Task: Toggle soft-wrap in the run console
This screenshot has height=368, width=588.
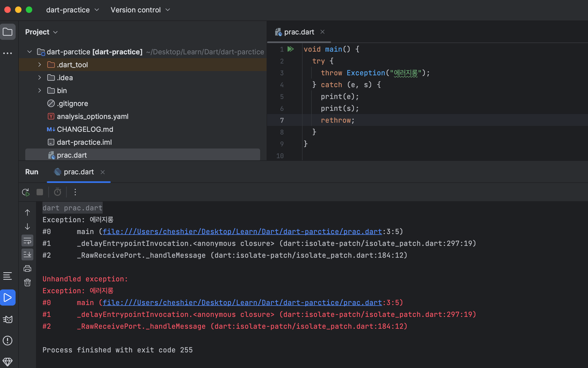Action: coord(27,241)
